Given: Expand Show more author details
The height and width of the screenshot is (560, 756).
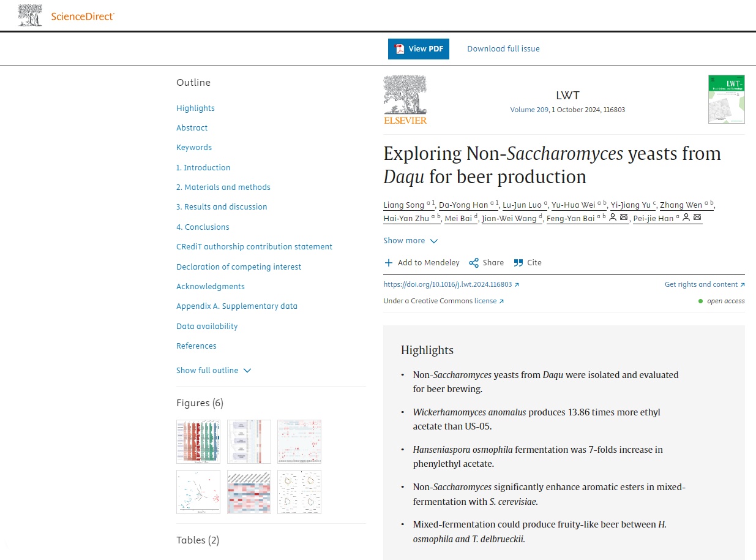Looking at the screenshot, I should [x=410, y=241].
